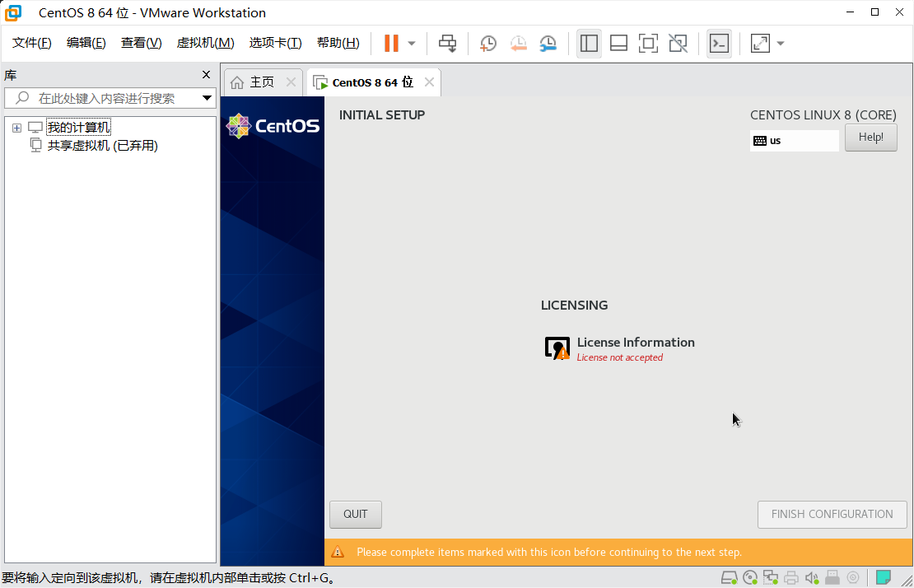Click the USB controller status icon
The height and width of the screenshot is (588, 914).
[x=832, y=577]
